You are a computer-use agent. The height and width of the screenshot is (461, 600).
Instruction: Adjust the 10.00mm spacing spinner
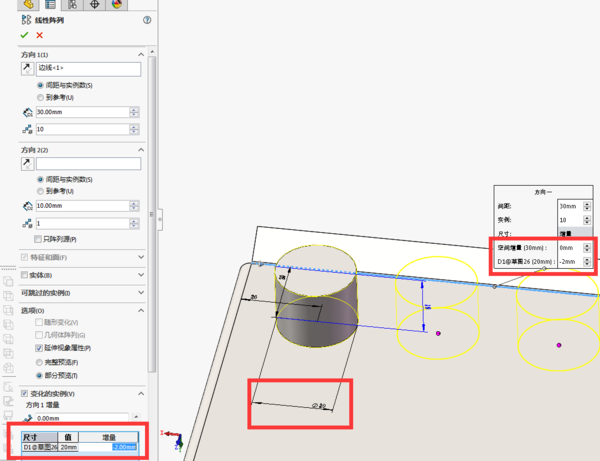tap(134, 206)
